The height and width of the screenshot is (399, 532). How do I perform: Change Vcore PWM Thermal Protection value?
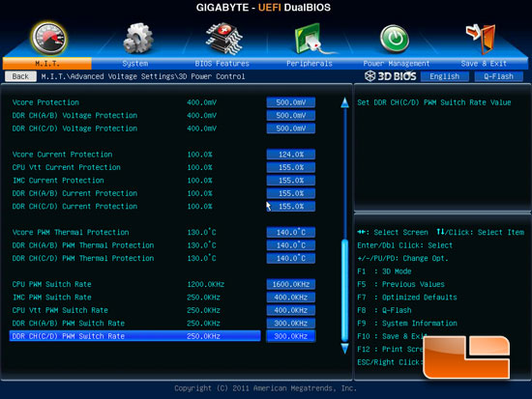coord(291,232)
